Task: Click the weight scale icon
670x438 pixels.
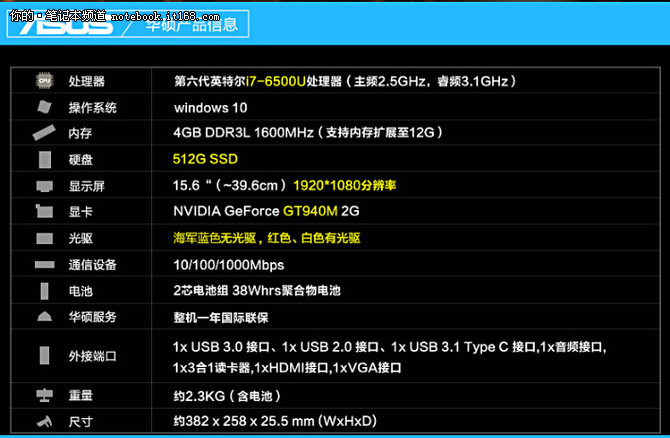Action: (44, 395)
